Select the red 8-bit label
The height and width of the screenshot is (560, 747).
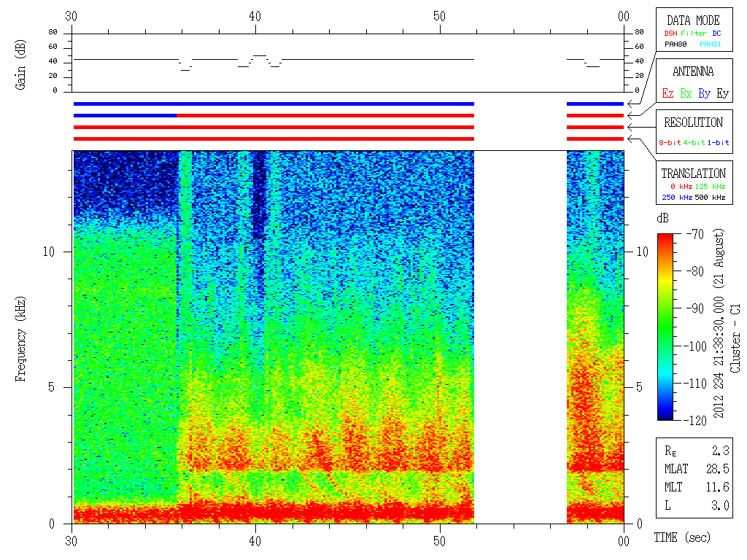670,142
